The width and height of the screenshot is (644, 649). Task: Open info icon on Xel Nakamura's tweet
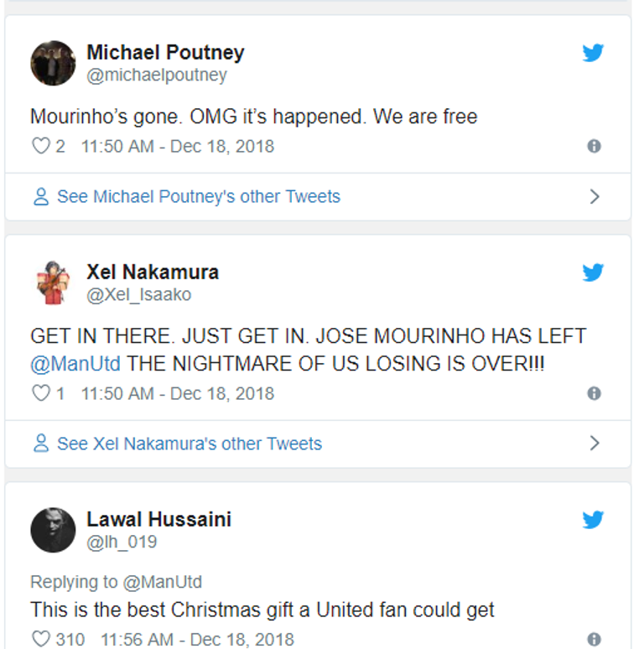[x=595, y=393]
